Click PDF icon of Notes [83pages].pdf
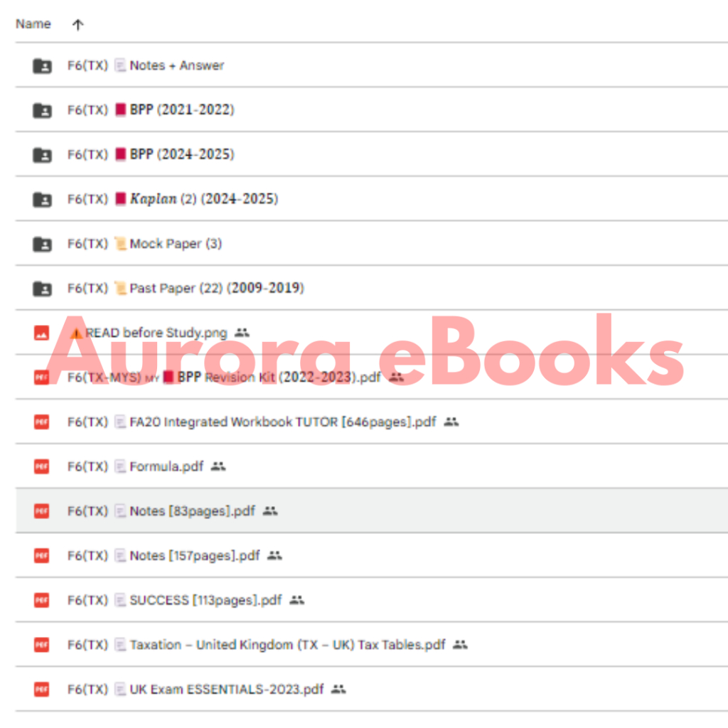728x728 pixels. [x=42, y=511]
